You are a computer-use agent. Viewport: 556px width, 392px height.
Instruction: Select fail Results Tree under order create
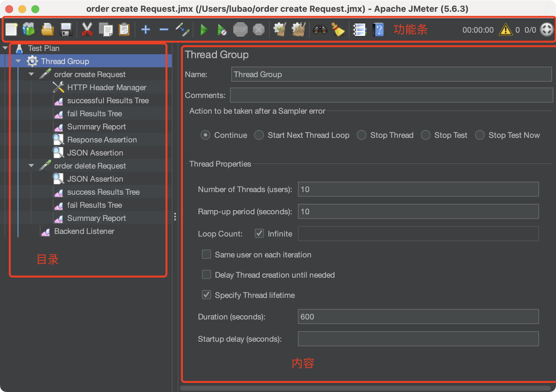click(x=94, y=114)
